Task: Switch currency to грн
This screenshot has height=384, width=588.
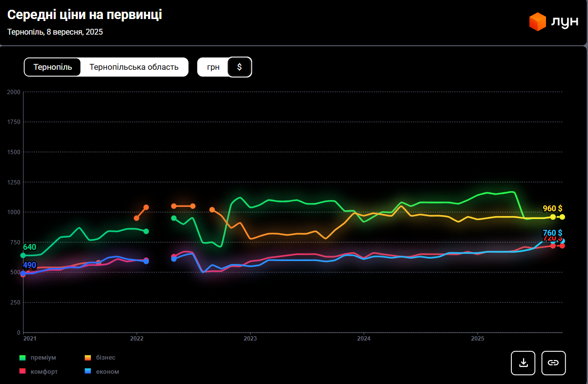Action: (213, 67)
